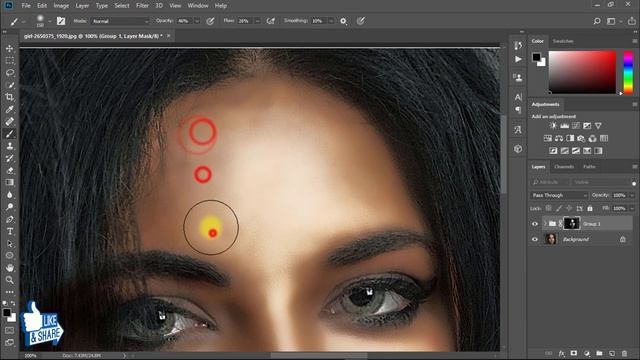Select the Eyedropper tool
Screen dimensions: 640x360
coord(9,109)
